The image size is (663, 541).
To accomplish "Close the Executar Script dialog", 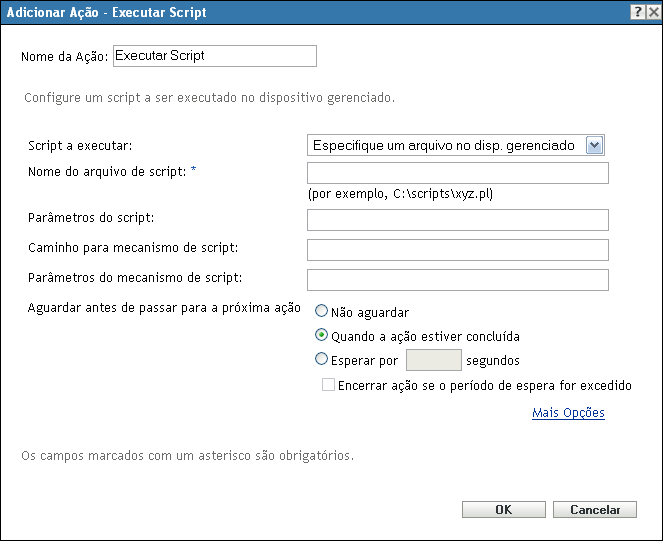I will coord(651,10).
